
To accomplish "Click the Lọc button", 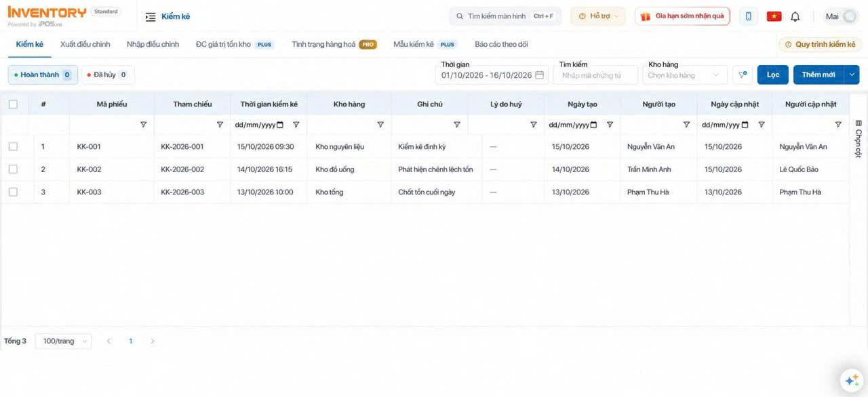I will point(773,75).
